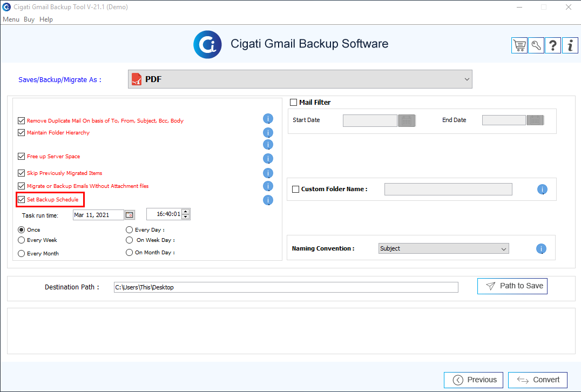Click the Path to Save button
Image resolution: width=581 pixels, height=392 pixels.
click(x=512, y=286)
